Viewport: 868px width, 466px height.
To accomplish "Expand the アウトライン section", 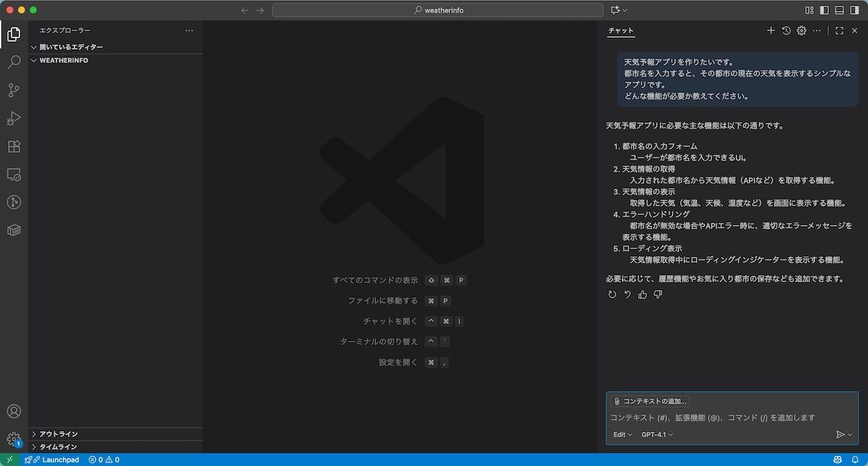I will 116,433.
